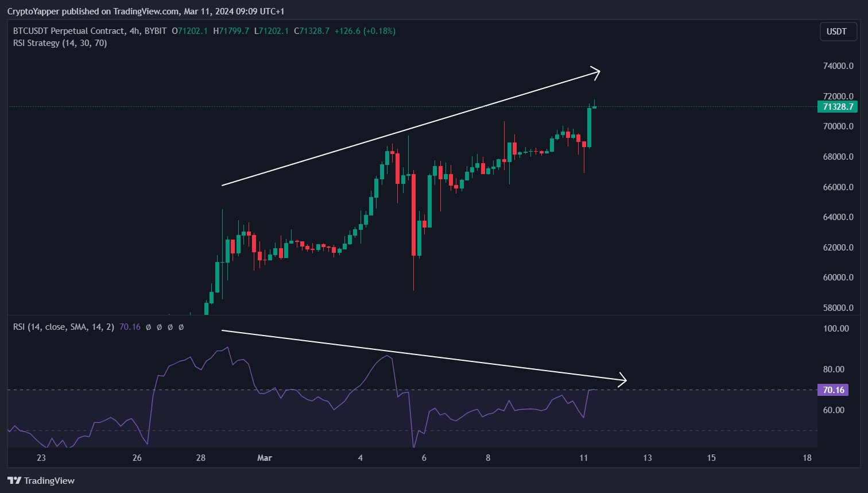Viewport: 868px width, 493px height.
Task: Click the C71328.7 close value in header
Action: 312,31
